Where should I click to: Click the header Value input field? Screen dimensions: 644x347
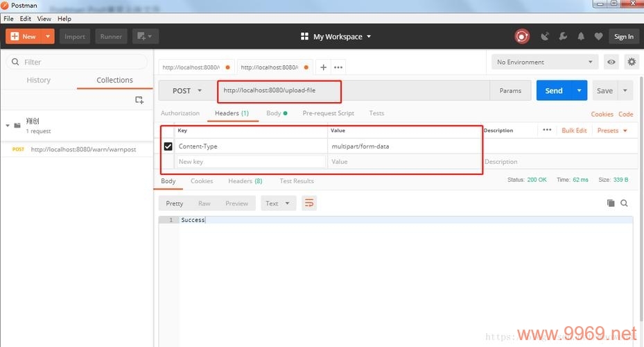404,162
